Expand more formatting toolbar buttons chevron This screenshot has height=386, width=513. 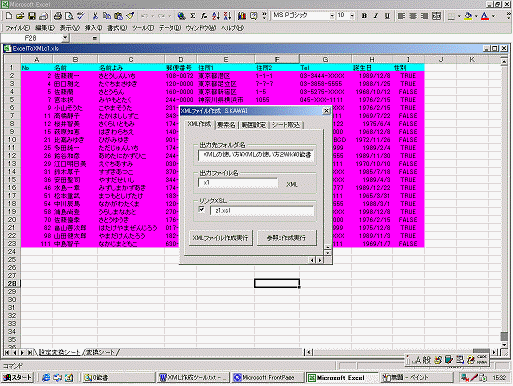pos(509,16)
